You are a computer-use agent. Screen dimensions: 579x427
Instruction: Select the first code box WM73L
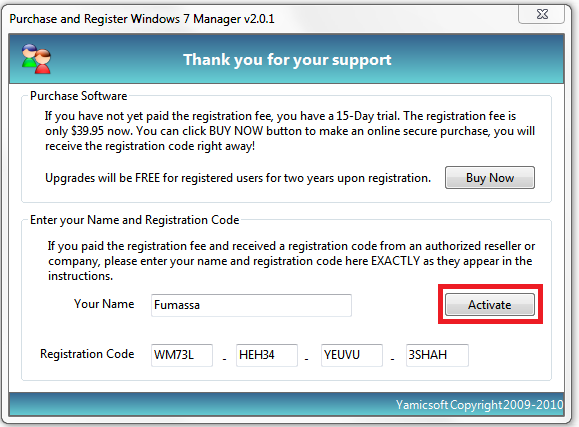point(182,355)
